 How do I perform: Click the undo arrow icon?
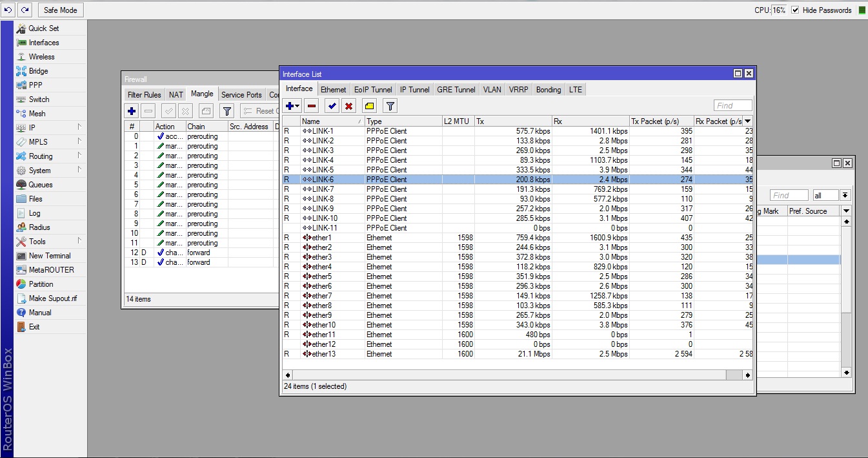(8, 10)
